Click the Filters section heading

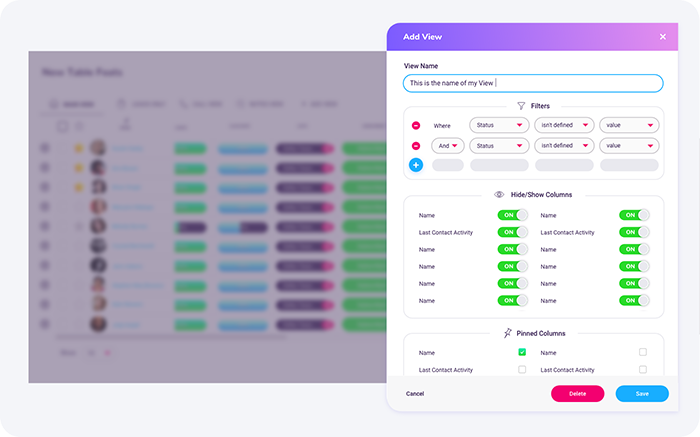pyautogui.click(x=540, y=106)
